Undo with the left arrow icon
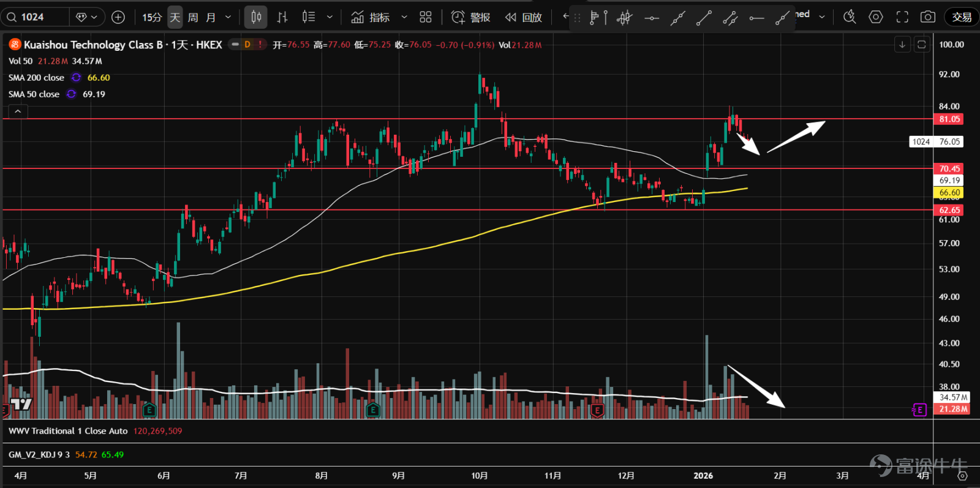980x488 pixels. pyautogui.click(x=566, y=17)
